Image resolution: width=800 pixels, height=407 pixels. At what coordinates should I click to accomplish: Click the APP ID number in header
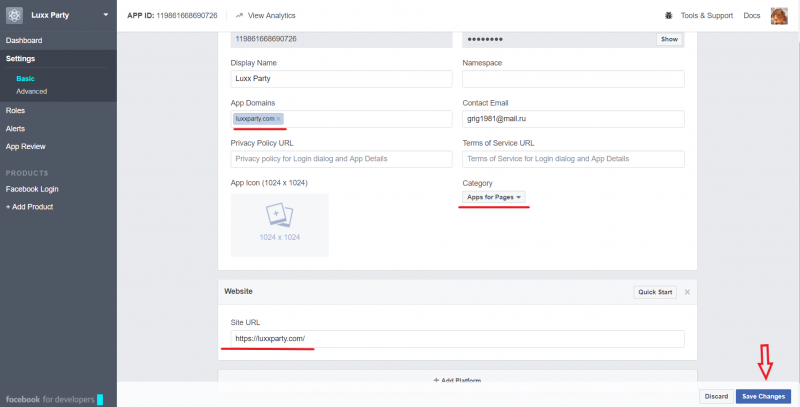[187, 16]
